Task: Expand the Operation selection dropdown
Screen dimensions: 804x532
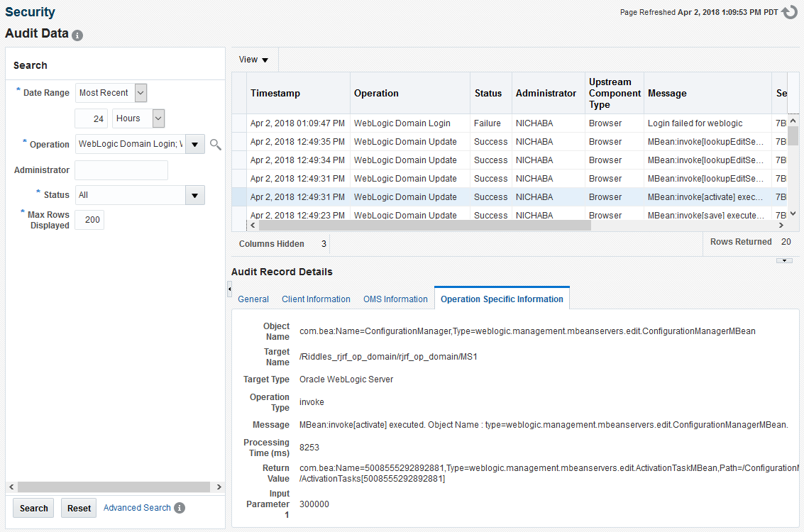Action: [x=195, y=145]
